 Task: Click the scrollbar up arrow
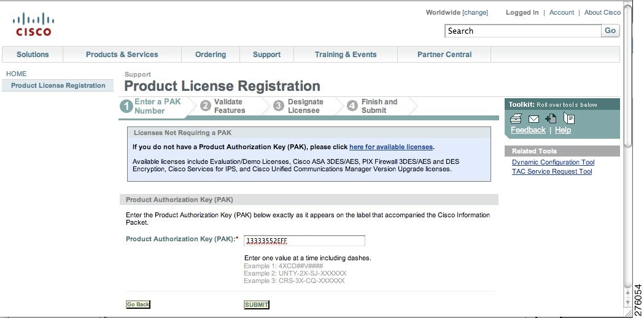pyautogui.click(x=627, y=292)
